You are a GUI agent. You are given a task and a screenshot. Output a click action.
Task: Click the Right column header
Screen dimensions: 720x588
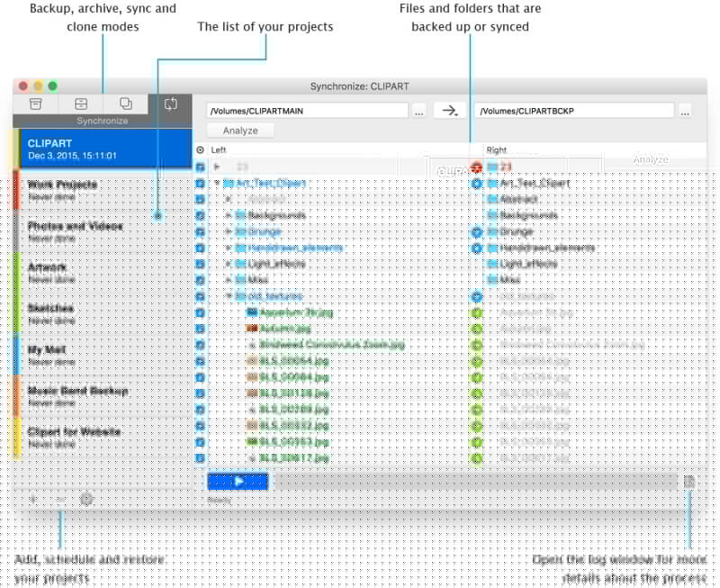(x=497, y=149)
